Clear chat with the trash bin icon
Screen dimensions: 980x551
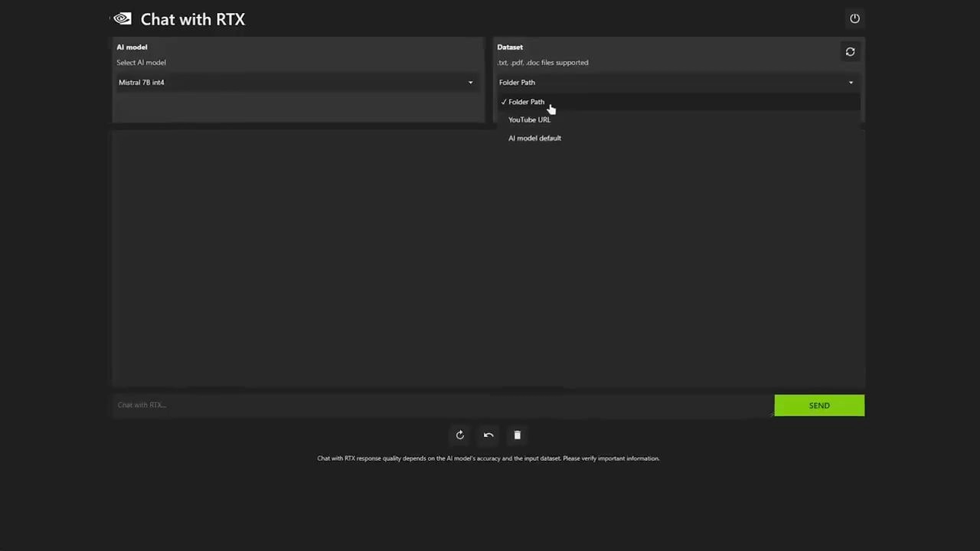click(x=517, y=435)
